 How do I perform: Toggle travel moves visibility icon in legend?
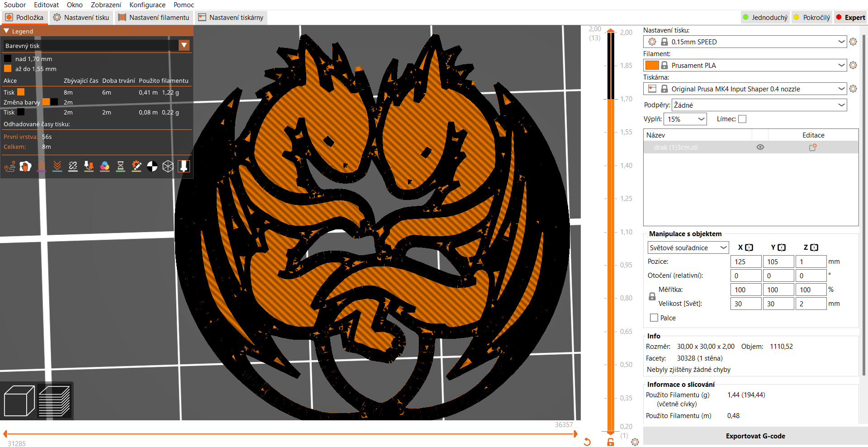[10, 166]
